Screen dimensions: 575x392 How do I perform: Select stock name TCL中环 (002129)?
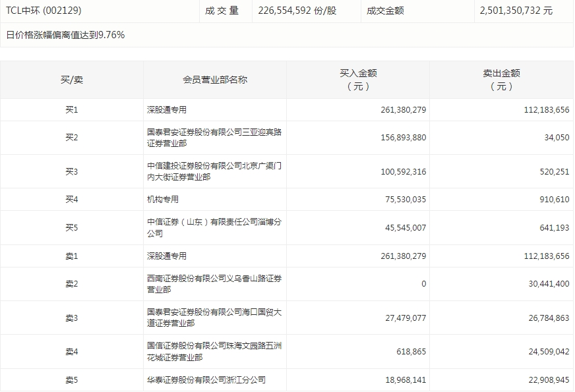[44, 11]
